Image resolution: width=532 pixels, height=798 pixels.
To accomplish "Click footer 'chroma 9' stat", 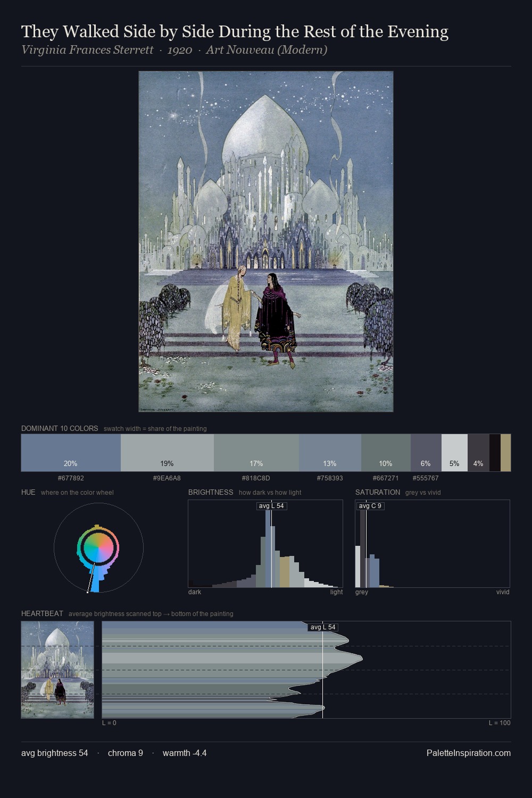I will pyautogui.click(x=126, y=753).
